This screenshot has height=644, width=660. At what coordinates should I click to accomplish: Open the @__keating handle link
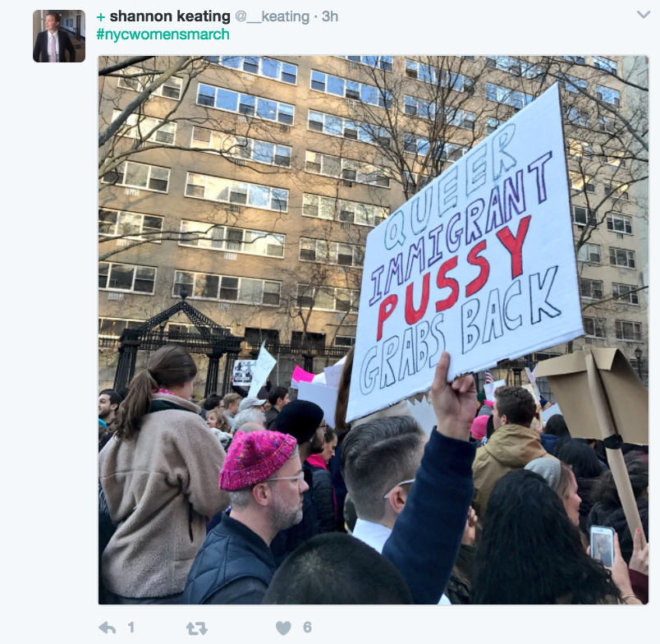point(273,16)
